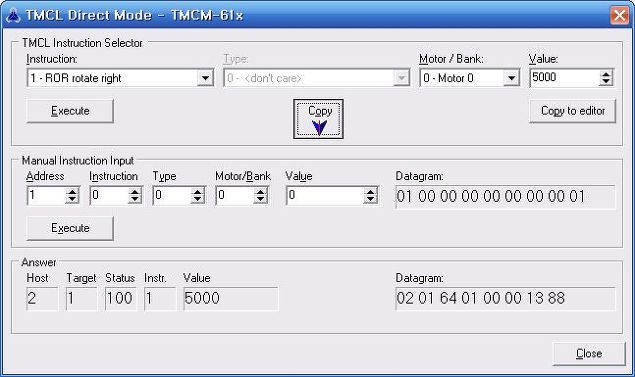
Task: Click the Answer Instr. field
Action: pyautogui.click(x=160, y=299)
